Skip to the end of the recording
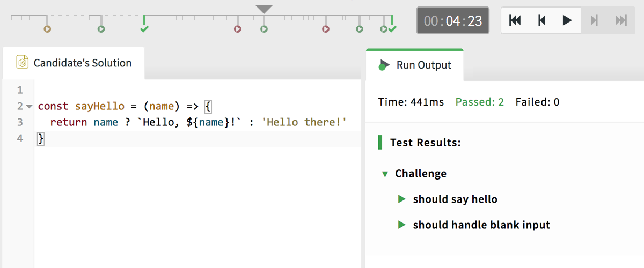 (x=620, y=20)
